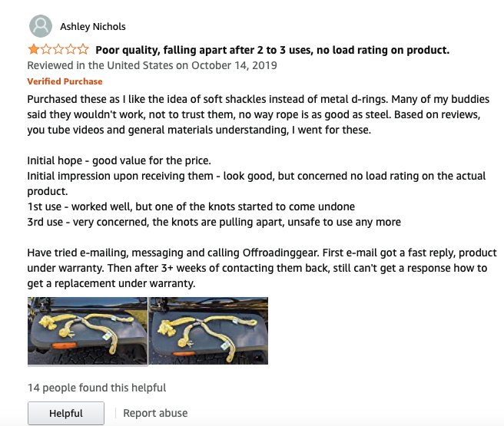The width and height of the screenshot is (504, 426).
Task: Click the paragraph mentioning Offroadinggear
Action: [x=262, y=268]
